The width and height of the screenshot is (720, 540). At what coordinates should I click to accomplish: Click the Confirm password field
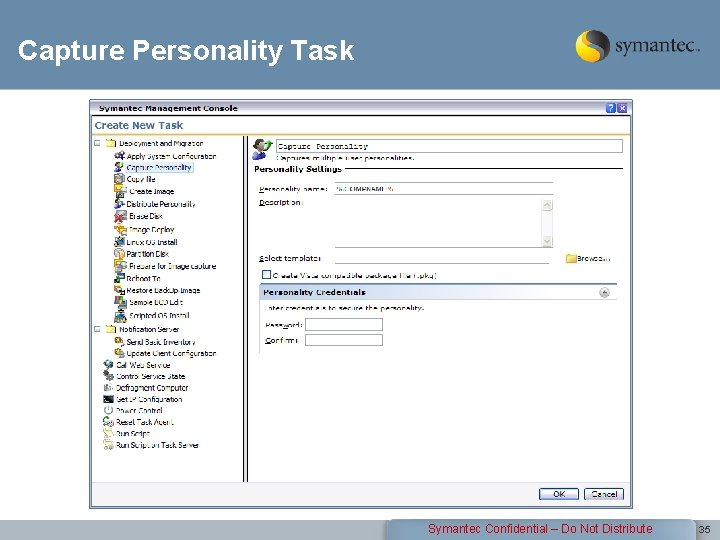344,340
